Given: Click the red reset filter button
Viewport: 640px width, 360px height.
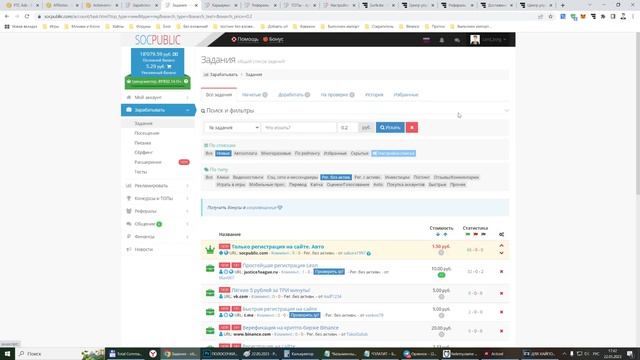Looking at the screenshot, I should point(412,128).
